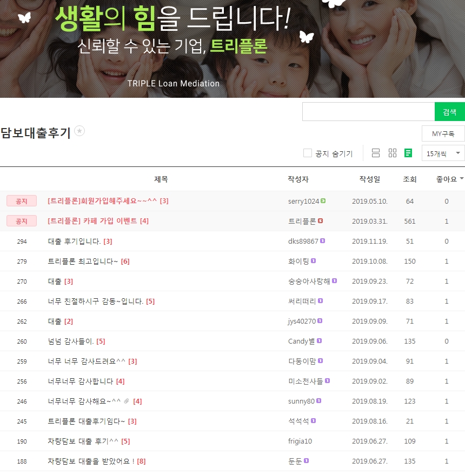Click the green 검색 button

(x=449, y=112)
